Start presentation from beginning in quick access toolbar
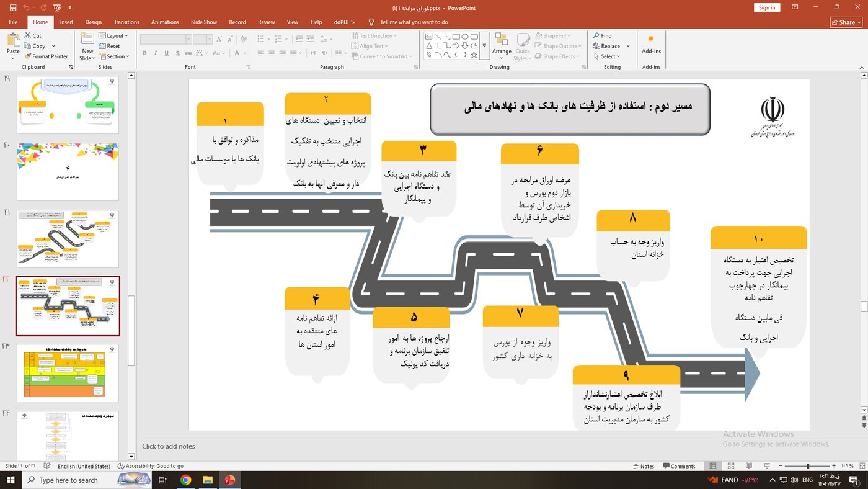868x489 pixels. tap(57, 7)
